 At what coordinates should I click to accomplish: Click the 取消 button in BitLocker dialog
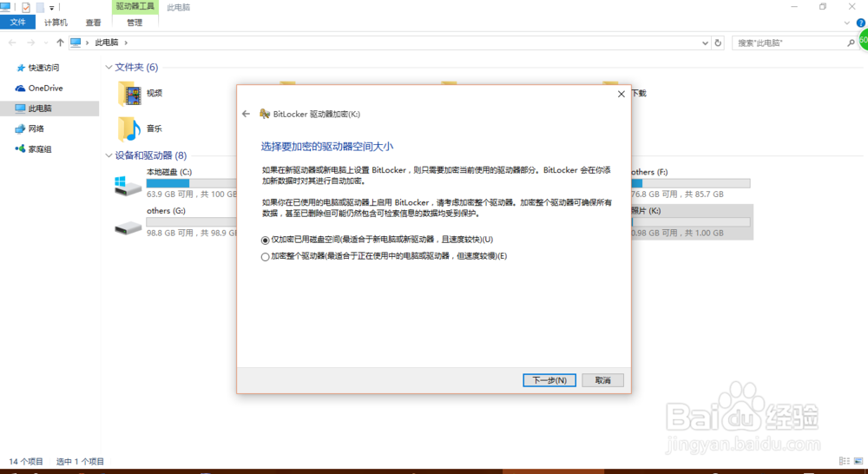603,380
